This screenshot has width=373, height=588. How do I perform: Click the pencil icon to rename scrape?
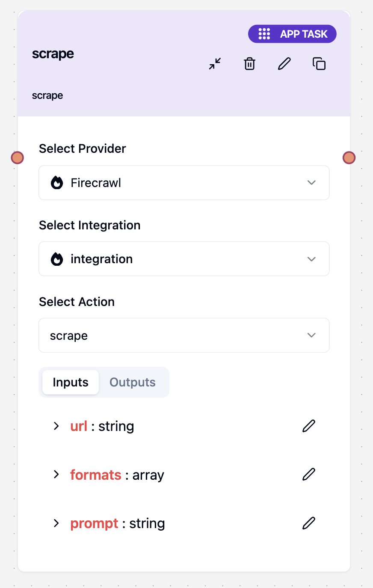284,63
